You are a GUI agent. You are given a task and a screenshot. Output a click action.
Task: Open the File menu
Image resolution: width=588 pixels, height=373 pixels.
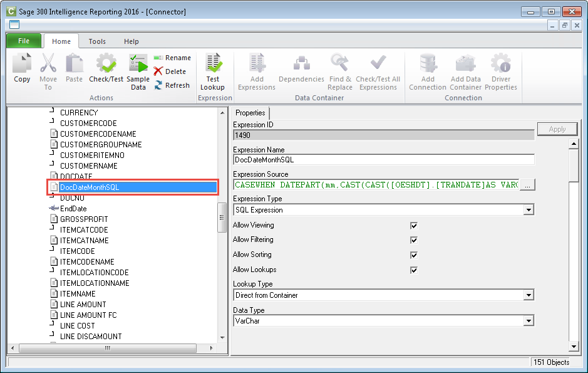click(24, 41)
